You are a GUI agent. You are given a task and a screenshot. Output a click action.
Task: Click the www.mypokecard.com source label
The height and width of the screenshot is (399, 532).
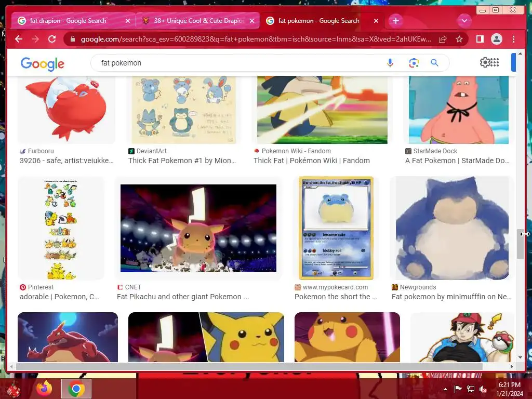click(335, 287)
